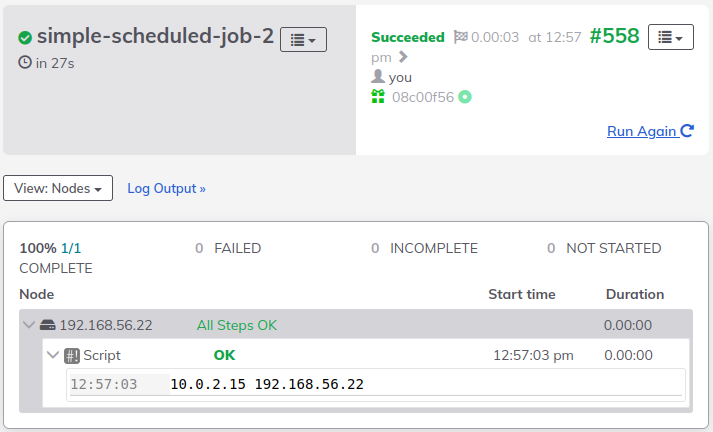Viewport: 713px width, 432px height.
Task: Open the execution #558 actions dropdown
Action: 671,37
